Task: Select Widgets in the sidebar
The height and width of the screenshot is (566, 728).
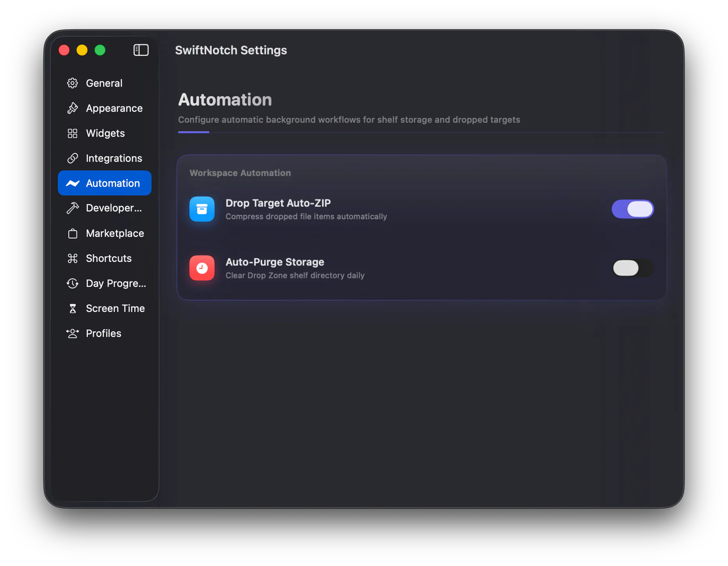Action: pyautogui.click(x=105, y=133)
